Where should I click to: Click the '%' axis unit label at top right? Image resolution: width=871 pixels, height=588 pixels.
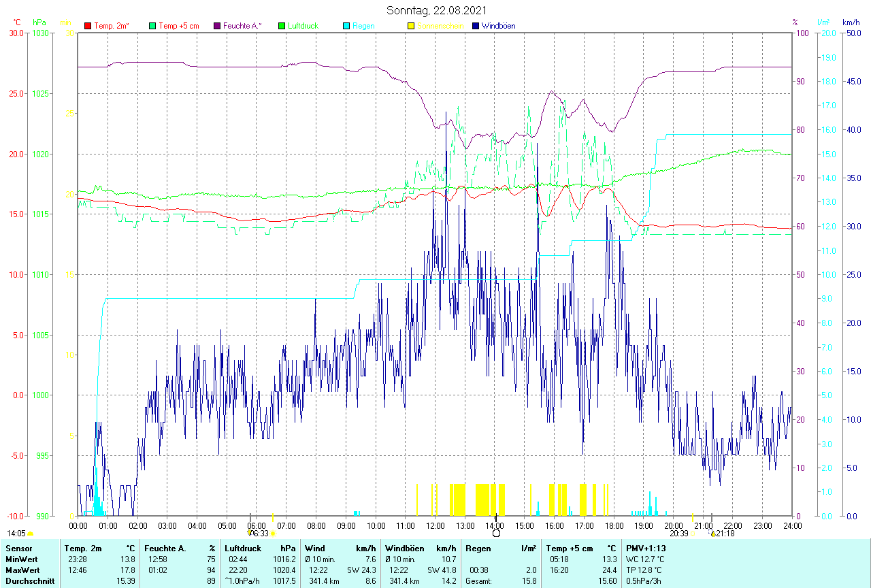795,22
